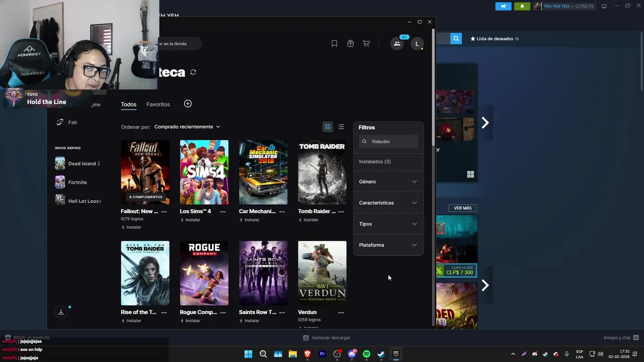
Task: Open the gift box icon in Epic header
Action: point(350,44)
